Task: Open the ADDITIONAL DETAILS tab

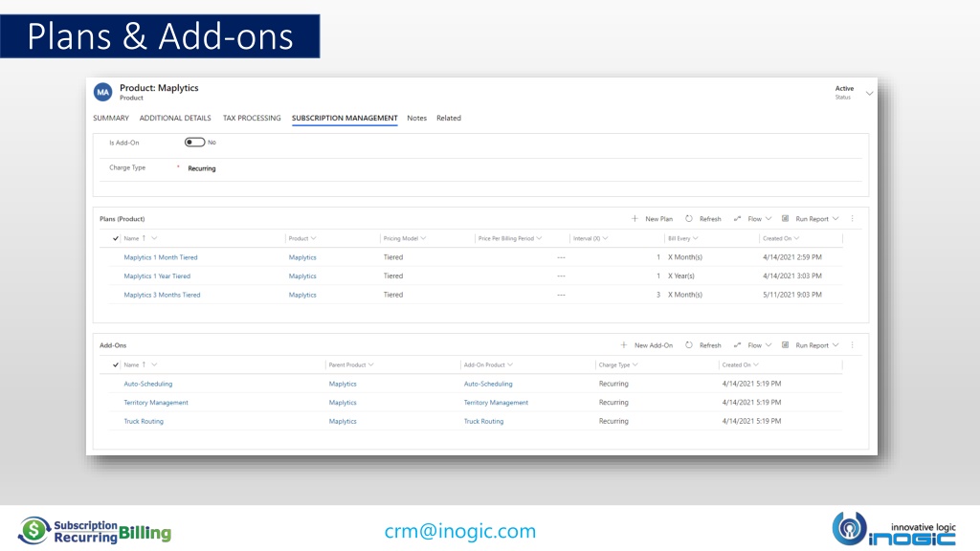Action: (175, 118)
